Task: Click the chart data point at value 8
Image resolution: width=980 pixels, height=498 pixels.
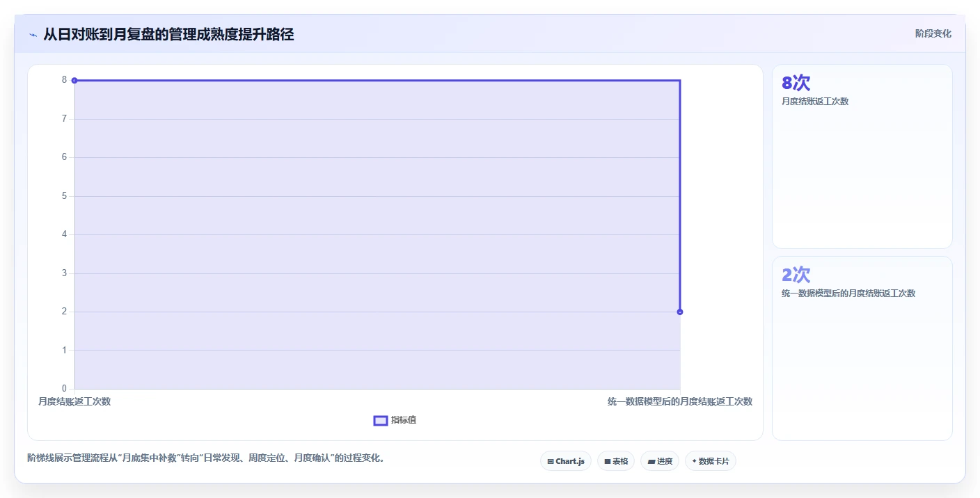Action: coord(74,81)
